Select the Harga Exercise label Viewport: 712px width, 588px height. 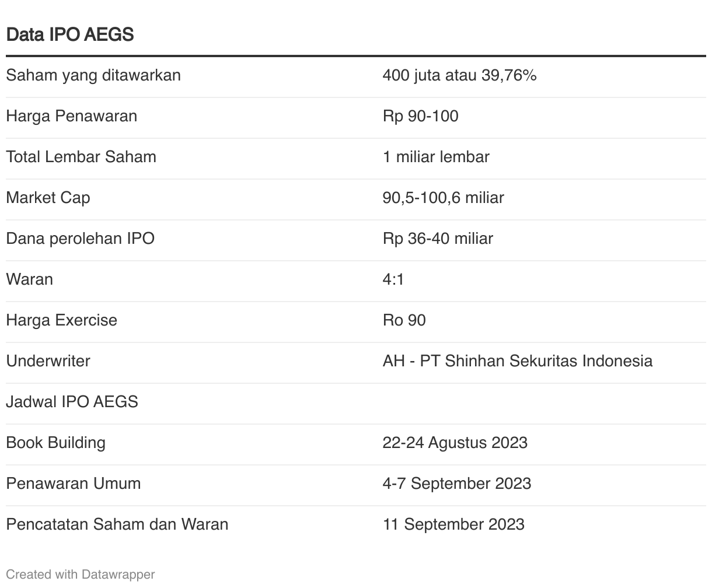tap(61, 320)
